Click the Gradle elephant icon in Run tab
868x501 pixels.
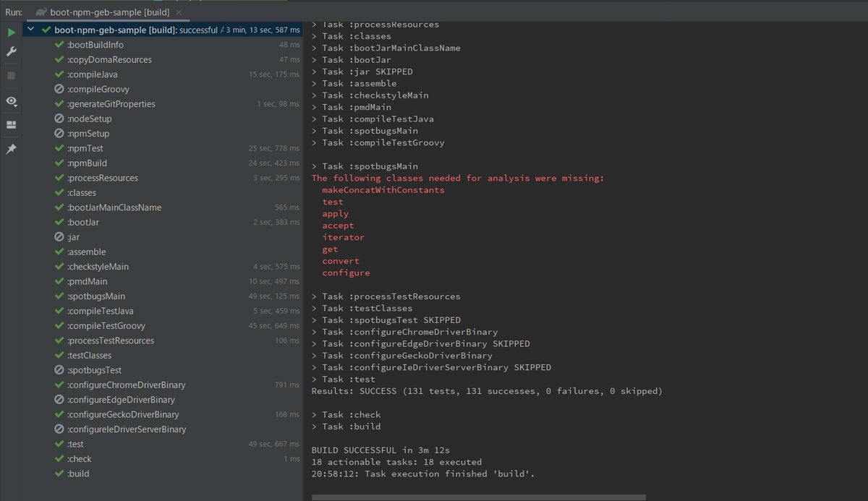[41, 12]
